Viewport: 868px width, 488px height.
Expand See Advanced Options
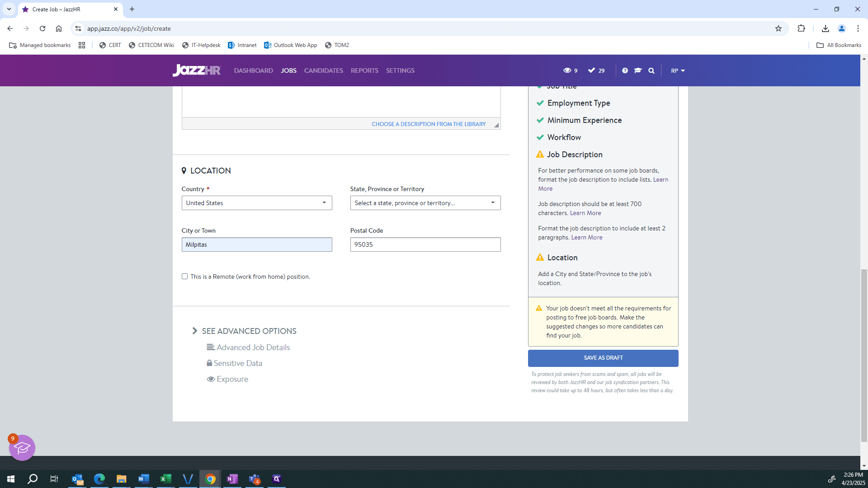pyautogui.click(x=245, y=331)
